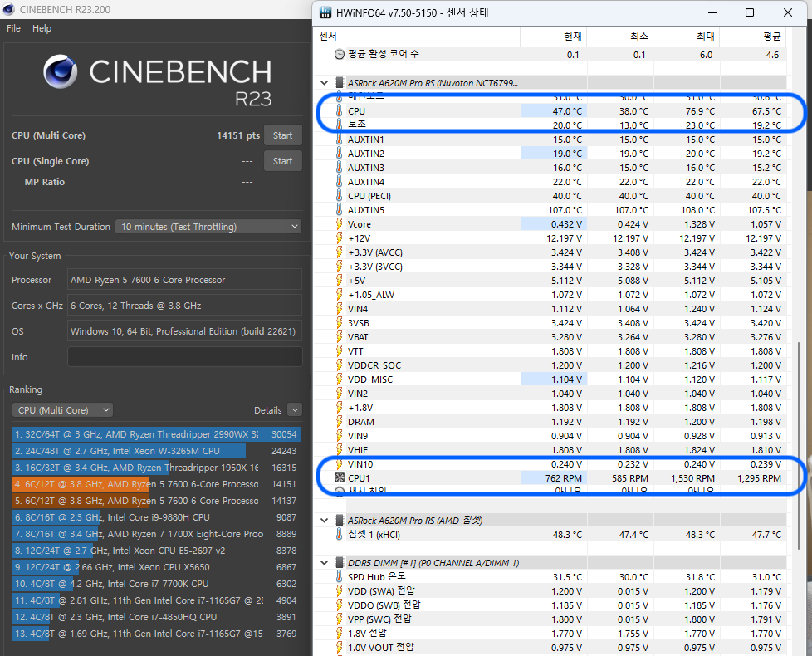The width and height of the screenshot is (812, 656).
Task: Click the AUXTIN2 thermometer icon
Action: pos(340,154)
